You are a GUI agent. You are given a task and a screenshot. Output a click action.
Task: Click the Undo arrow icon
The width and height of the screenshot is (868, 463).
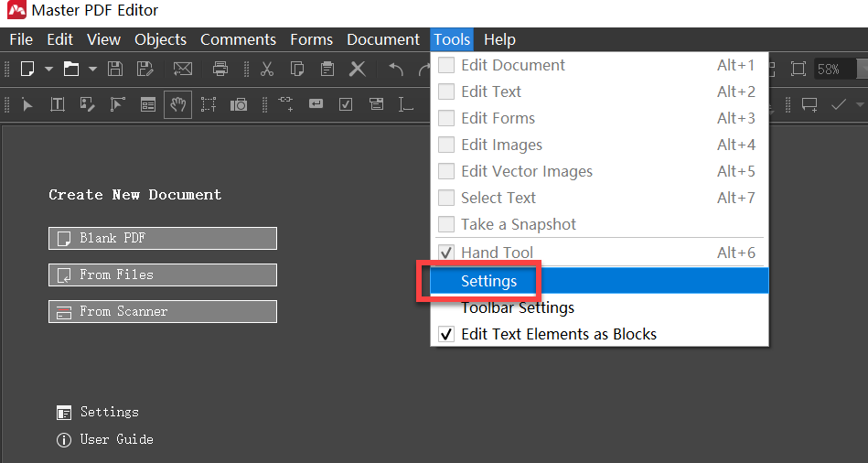pos(396,69)
